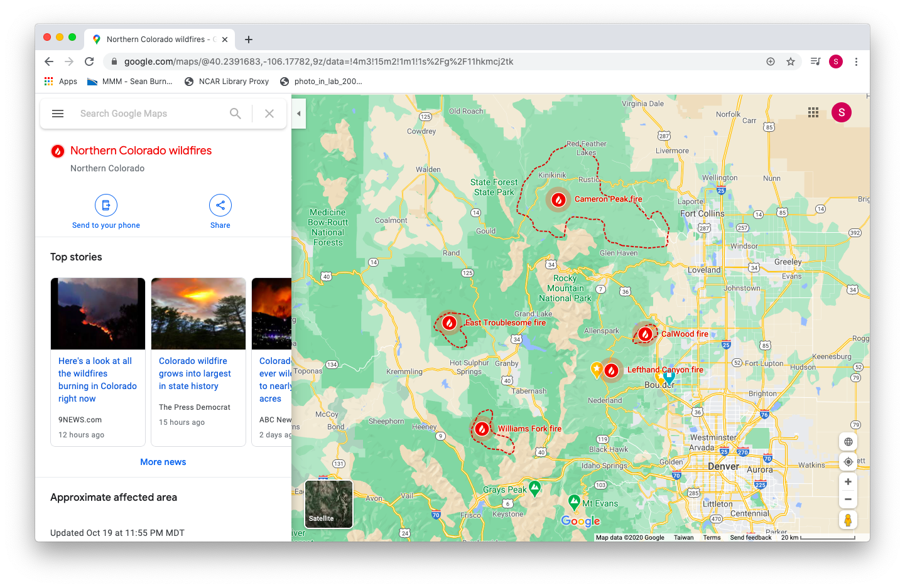Select the Northern Colorado wildfires tab
This screenshot has width=905, height=588.
pos(160,39)
